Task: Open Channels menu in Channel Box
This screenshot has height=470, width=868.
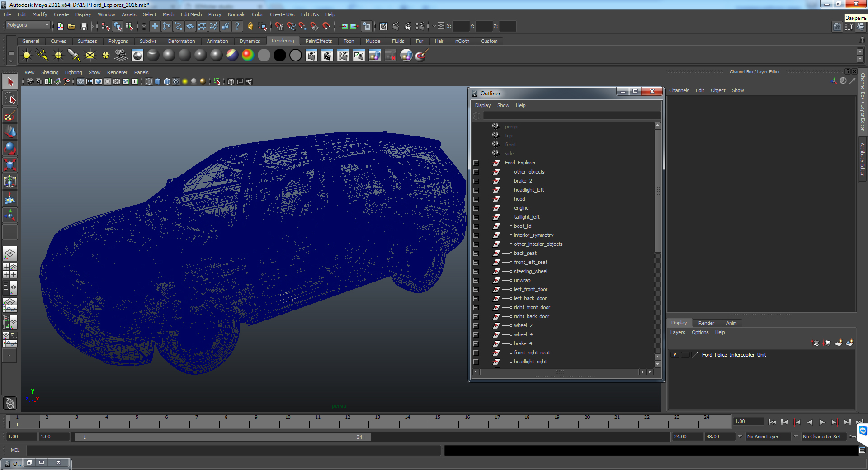Action: (x=679, y=90)
